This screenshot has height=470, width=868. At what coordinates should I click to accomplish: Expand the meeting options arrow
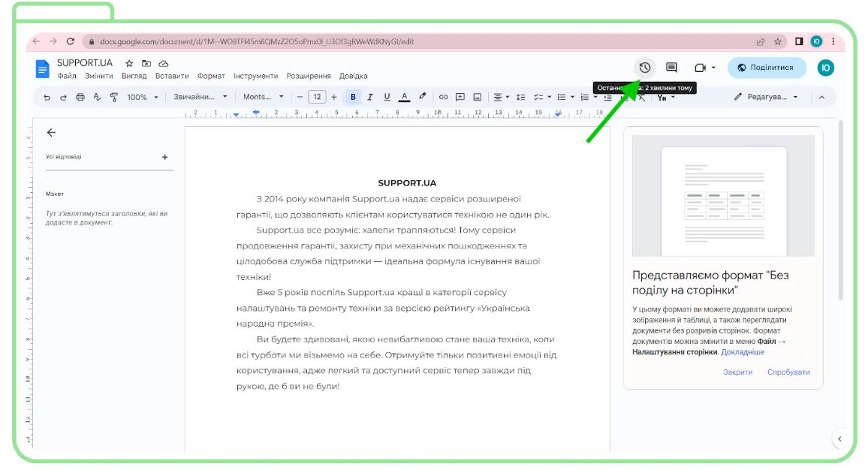click(x=713, y=68)
